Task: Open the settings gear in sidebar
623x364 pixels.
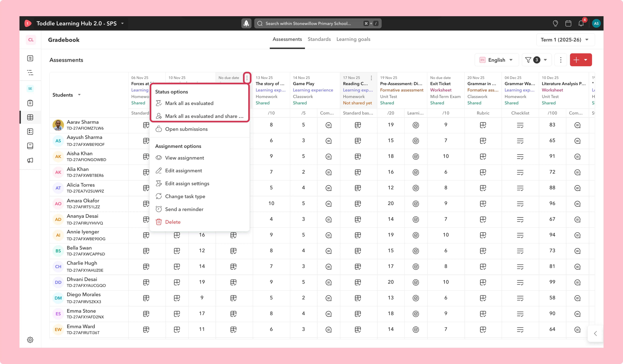Action: (x=30, y=340)
